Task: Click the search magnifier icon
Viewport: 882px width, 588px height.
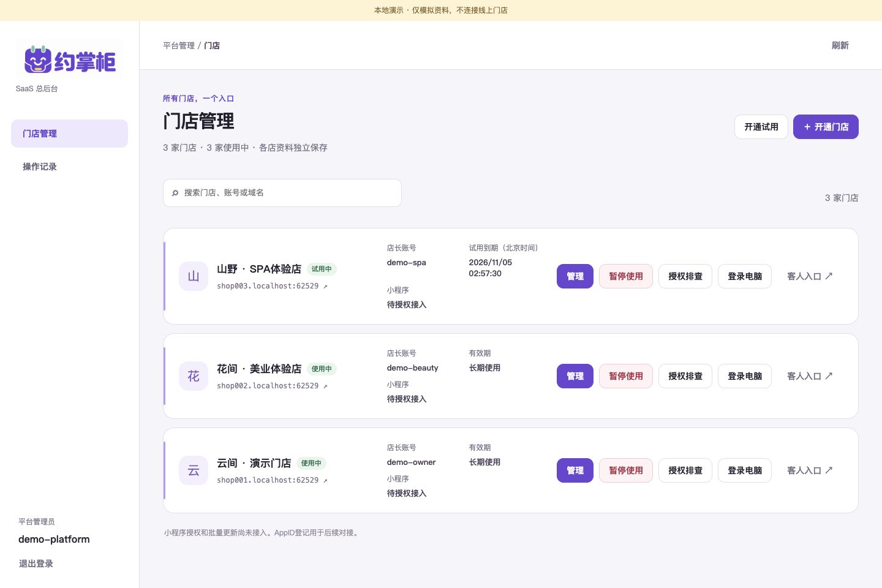Action: (175, 193)
